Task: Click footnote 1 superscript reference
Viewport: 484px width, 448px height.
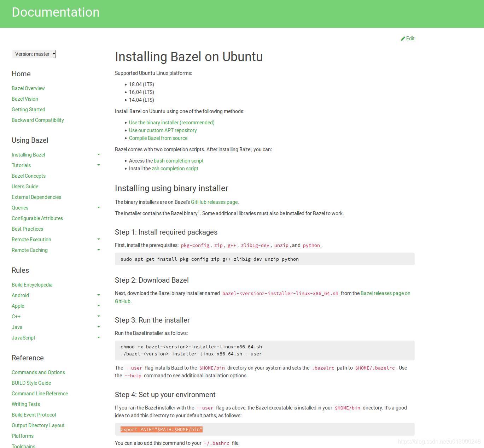Action: pos(199,212)
